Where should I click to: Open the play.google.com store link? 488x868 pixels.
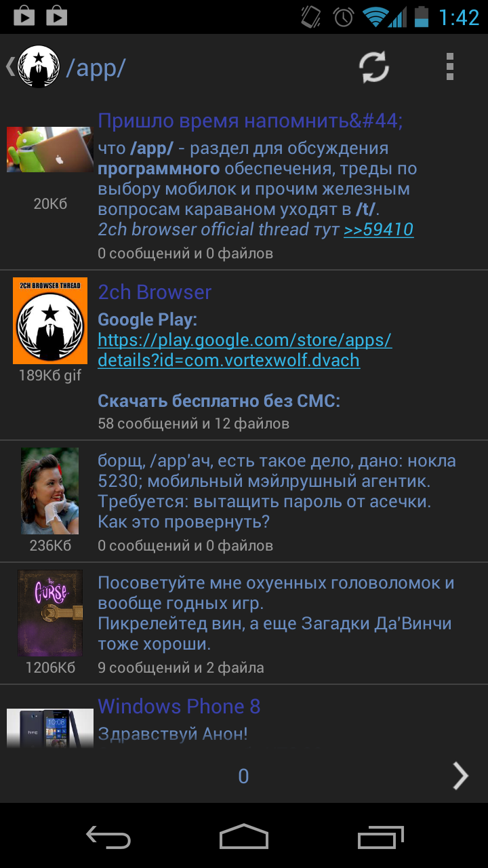pyautogui.click(x=245, y=350)
